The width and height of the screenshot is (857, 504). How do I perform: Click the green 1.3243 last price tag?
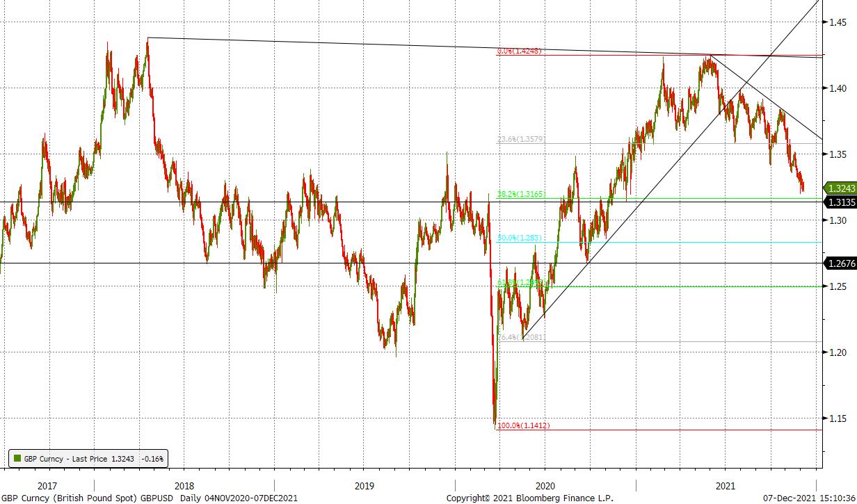840,188
